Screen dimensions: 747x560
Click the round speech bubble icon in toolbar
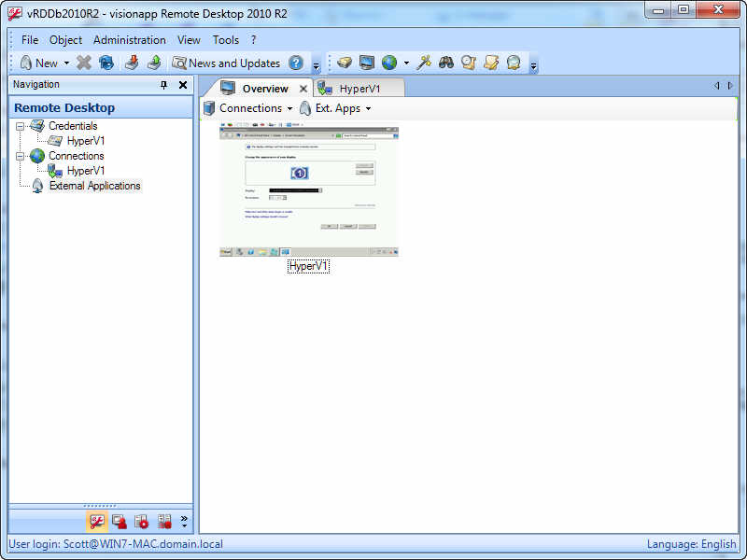point(514,63)
